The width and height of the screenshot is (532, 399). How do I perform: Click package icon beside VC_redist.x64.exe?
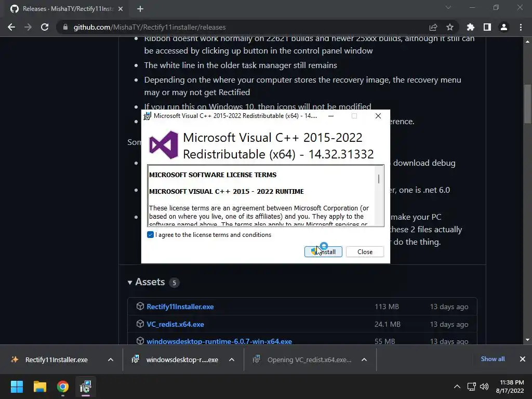[140, 324]
